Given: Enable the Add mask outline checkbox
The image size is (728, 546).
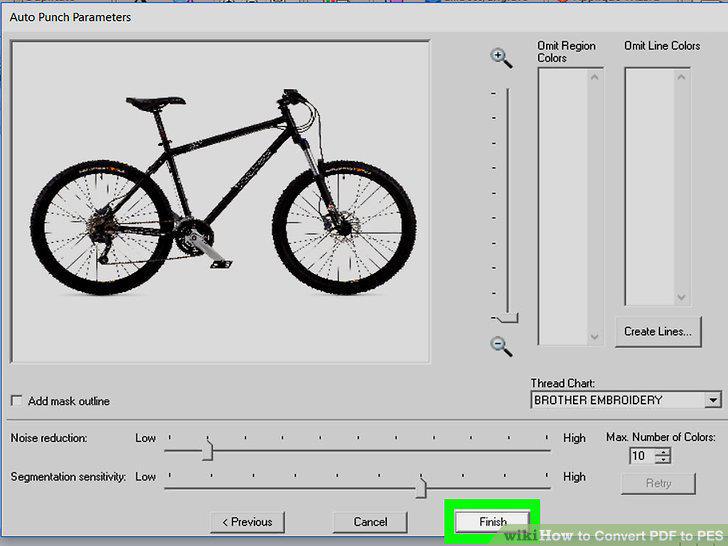Looking at the screenshot, I should click(17, 401).
